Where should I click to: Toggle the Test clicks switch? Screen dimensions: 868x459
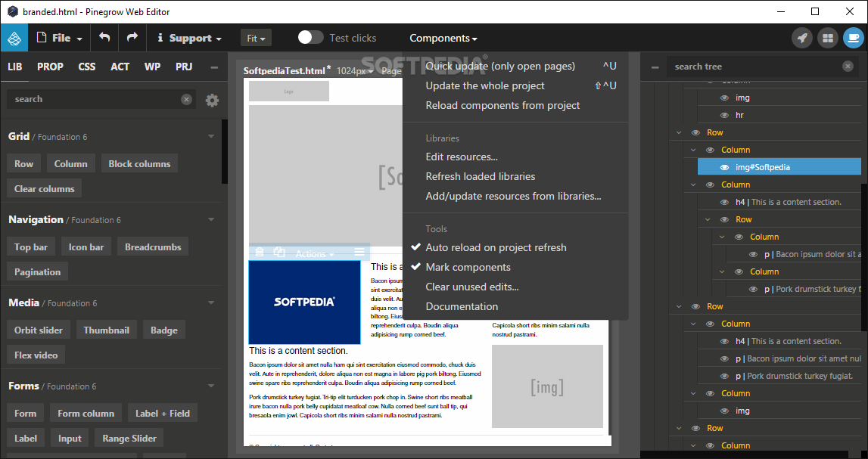point(310,38)
